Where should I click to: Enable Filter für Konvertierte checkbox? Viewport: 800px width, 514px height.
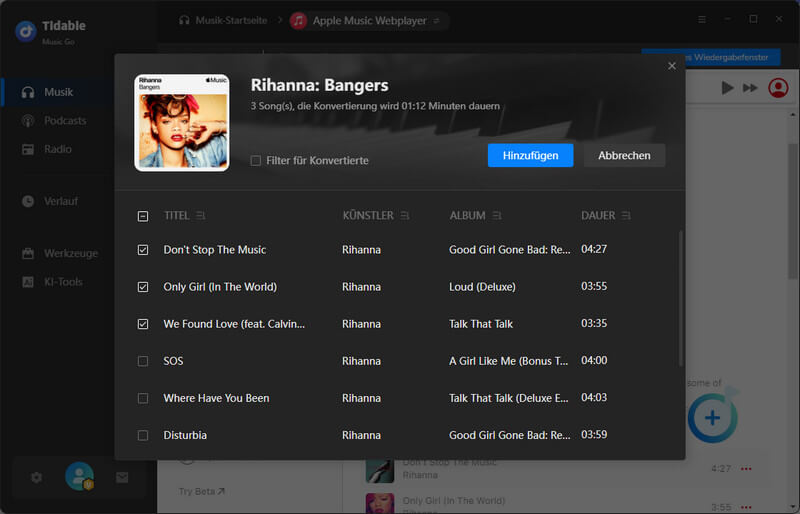point(256,161)
